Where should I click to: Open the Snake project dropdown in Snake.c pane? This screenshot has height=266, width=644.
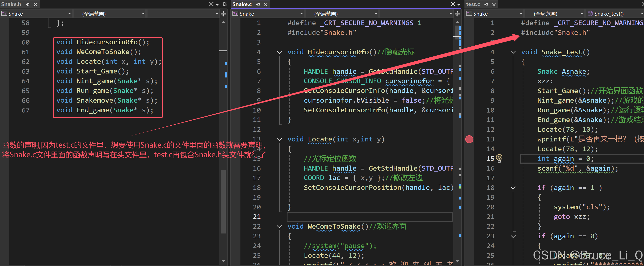[x=268, y=14]
